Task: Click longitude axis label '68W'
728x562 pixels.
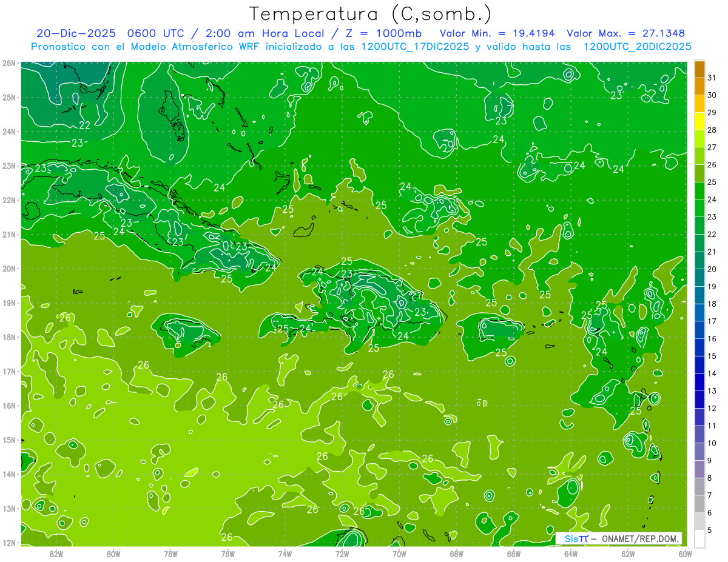Action: pos(456,554)
